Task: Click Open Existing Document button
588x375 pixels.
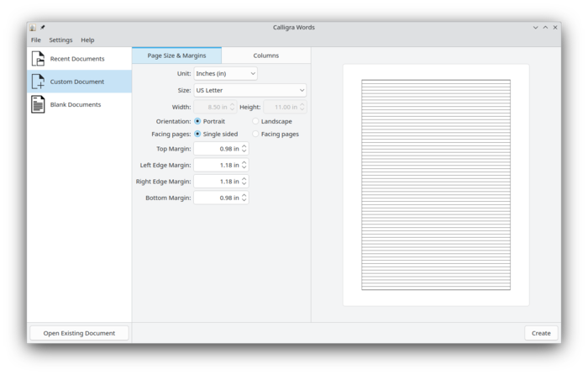Action: coord(79,333)
